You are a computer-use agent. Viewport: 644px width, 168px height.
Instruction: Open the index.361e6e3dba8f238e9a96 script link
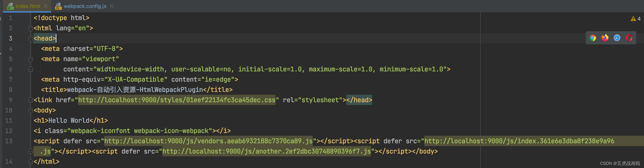(519, 141)
